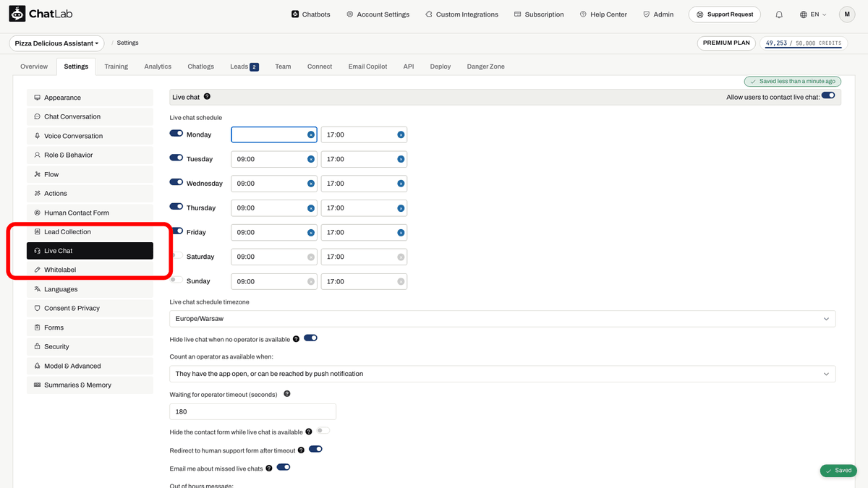Open Admin in top navigation
Image resolution: width=868 pixels, height=488 pixels.
pos(658,14)
